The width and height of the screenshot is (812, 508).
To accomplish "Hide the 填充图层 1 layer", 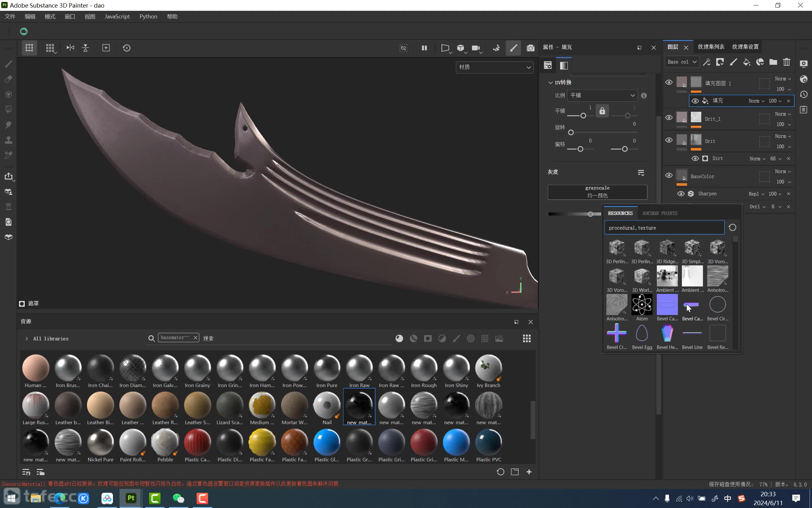I will click(669, 82).
